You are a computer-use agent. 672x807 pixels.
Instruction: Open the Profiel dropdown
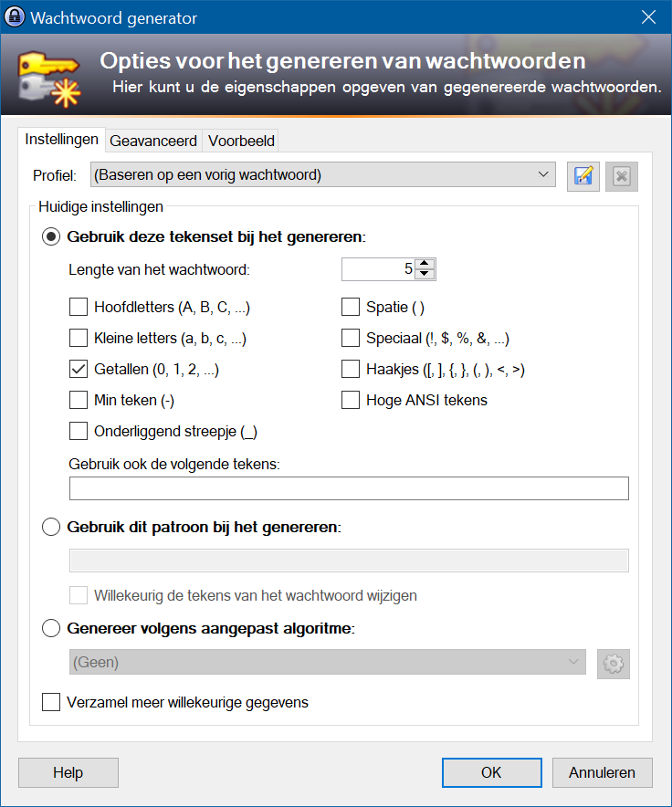[x=323, y=175]
